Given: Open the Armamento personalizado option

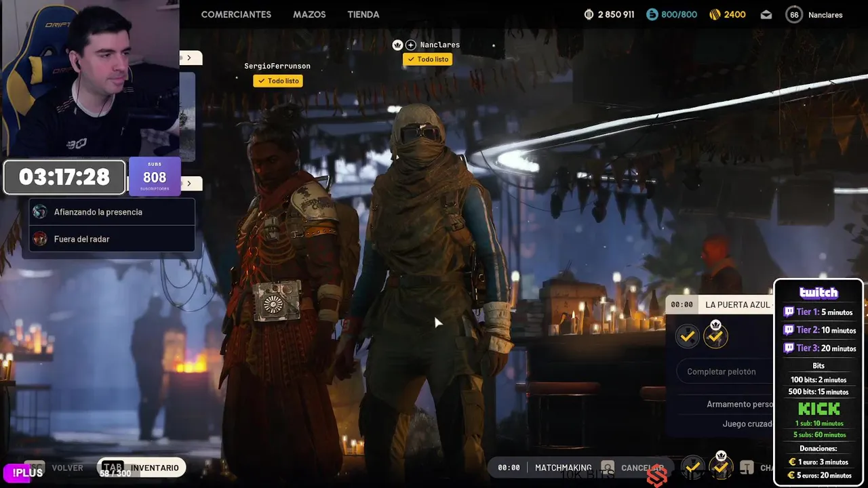Looking at the screenshot, I should (x=739, y=404).
